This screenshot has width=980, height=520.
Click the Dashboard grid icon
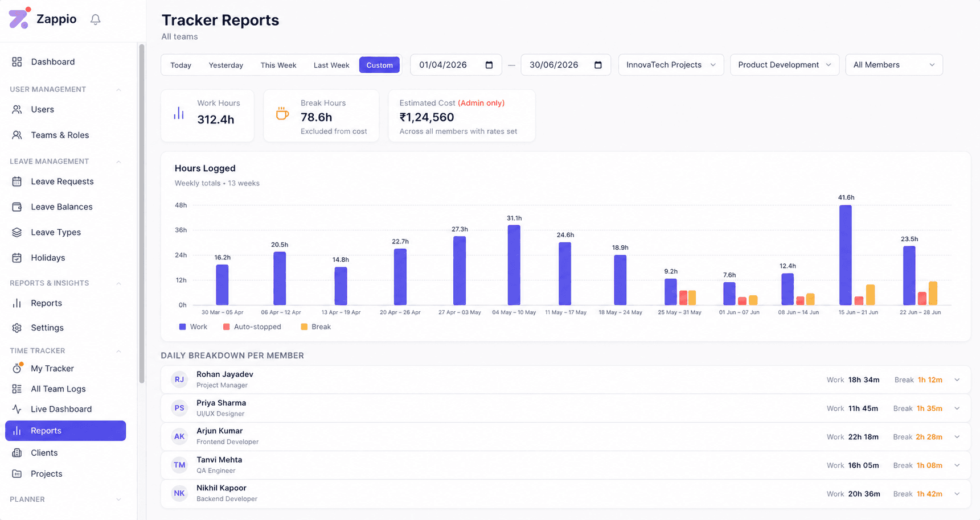pos(17,61)
